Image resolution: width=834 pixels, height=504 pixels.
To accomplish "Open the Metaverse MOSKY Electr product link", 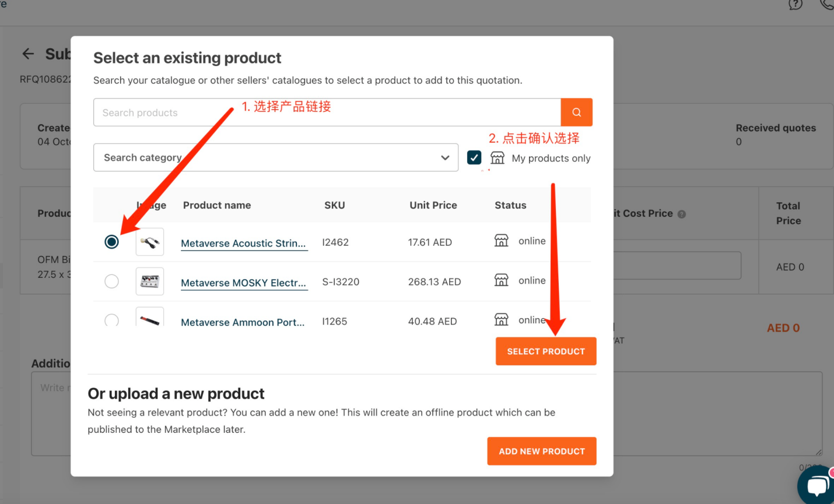I will 243,283.
